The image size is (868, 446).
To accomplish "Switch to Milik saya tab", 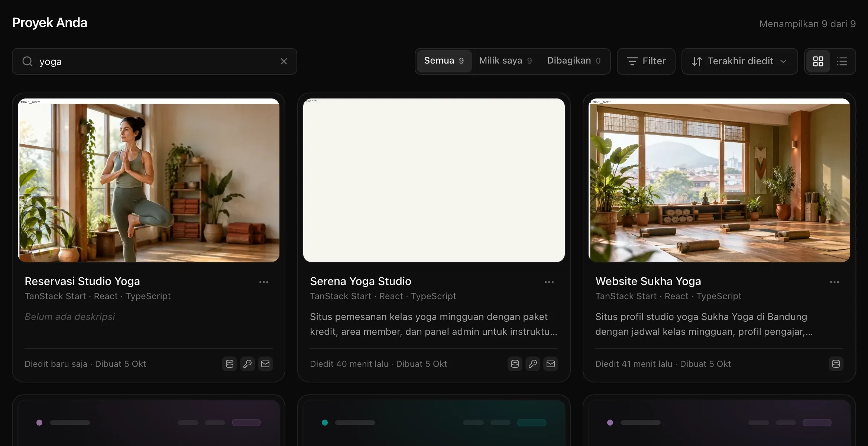I will (x=505, y=61).
